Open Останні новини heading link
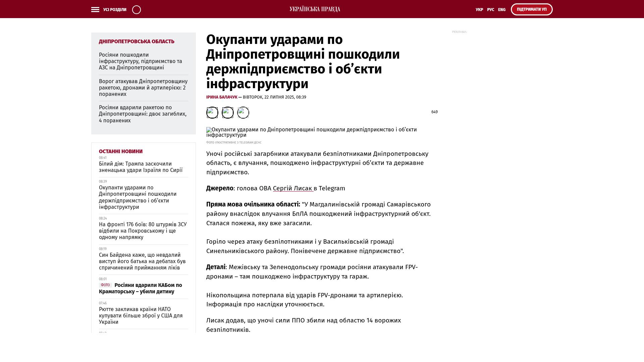644x362 pixels. coord(121,152)
